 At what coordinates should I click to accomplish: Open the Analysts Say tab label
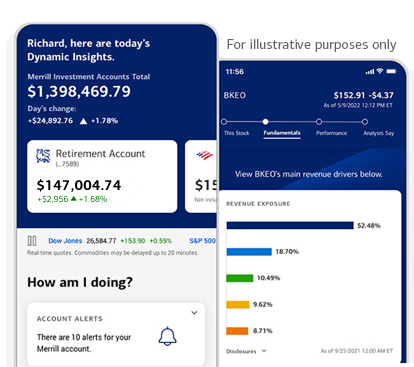(379, 133)
